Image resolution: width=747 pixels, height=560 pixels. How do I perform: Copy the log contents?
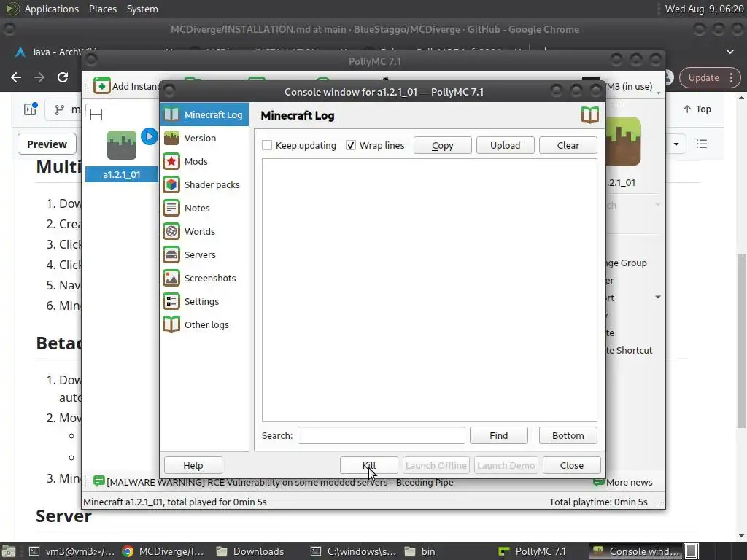(443, 145)
